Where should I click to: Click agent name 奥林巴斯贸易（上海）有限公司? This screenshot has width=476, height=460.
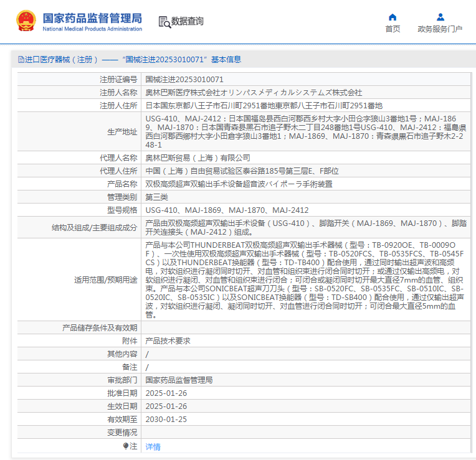198,158
